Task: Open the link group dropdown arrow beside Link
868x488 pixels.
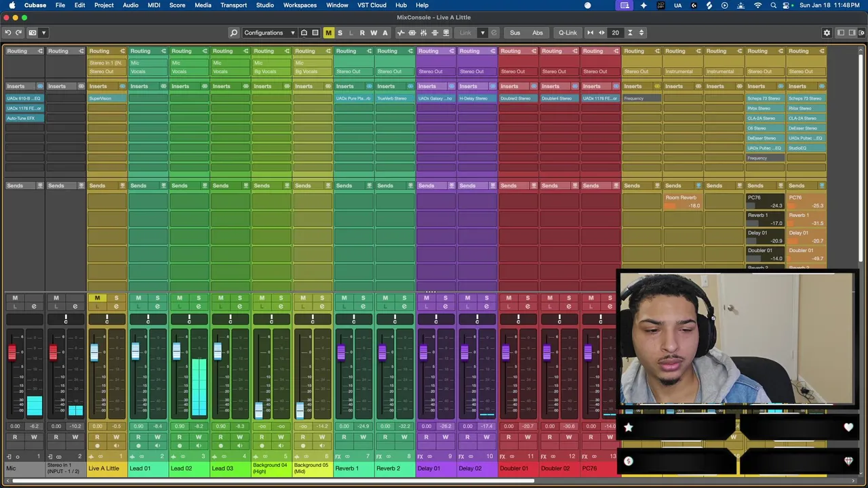Action: [x=483, y=33]
